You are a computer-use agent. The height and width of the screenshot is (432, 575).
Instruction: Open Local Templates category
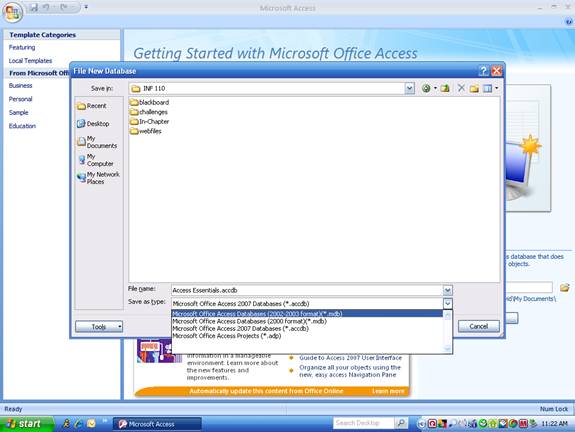click(x=30, y=61)
